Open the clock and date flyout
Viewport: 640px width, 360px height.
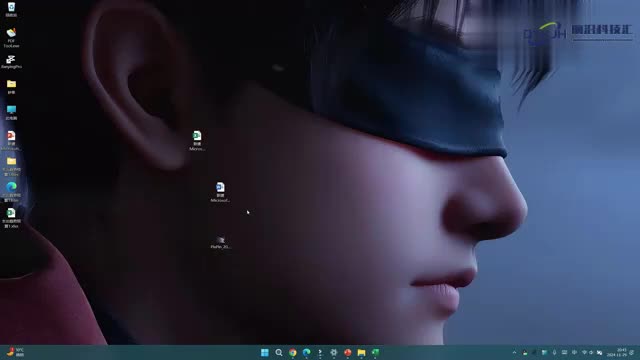coord(617,352)
